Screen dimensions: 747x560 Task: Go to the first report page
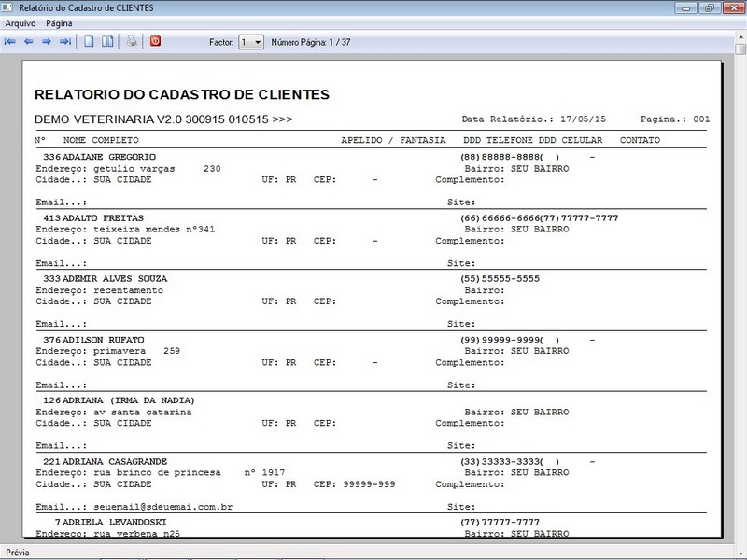pyautogui.click(x=10, y=42)
